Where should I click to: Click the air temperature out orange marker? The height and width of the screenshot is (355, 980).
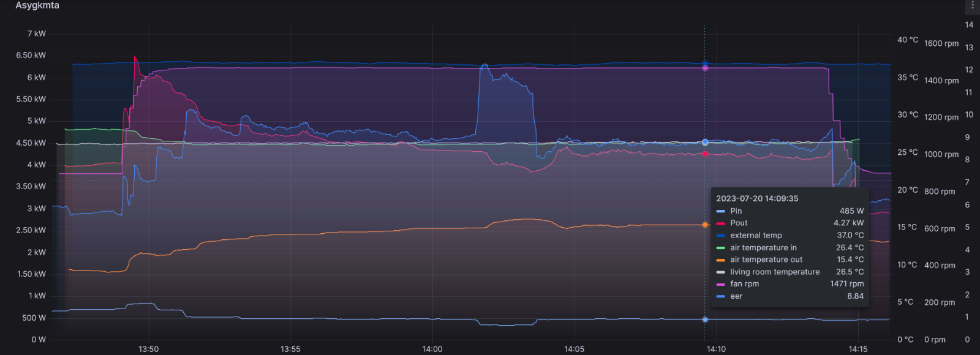(x=720, y=260)
